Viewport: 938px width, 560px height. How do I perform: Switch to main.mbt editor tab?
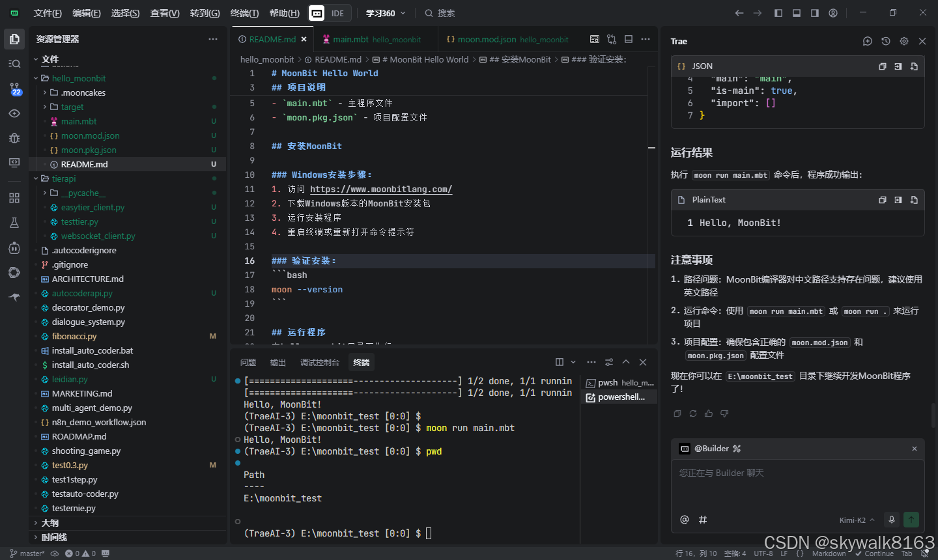tap(376, 39)
